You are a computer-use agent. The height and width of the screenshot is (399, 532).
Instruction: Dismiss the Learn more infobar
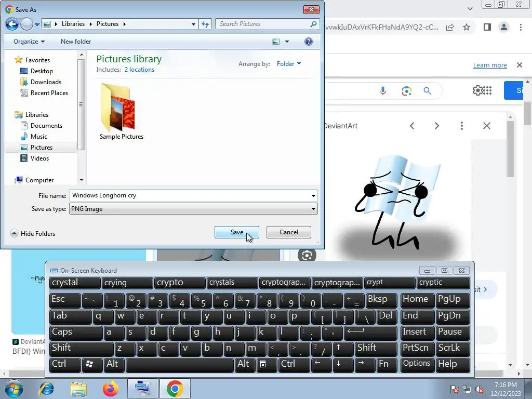[520, 65]
